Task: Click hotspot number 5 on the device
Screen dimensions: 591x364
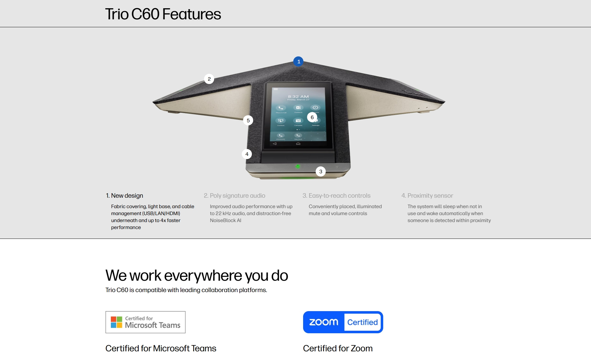Action: [x=248, y=120]
